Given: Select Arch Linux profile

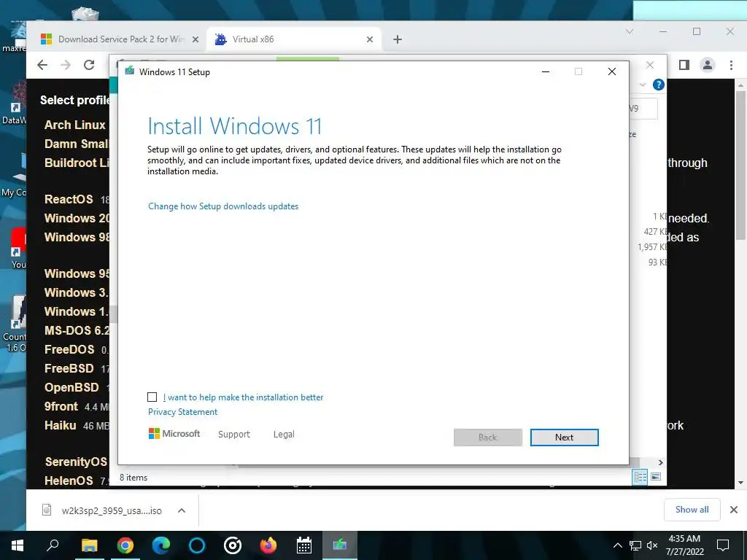Looking at the screenshot, I should point(75,125).
